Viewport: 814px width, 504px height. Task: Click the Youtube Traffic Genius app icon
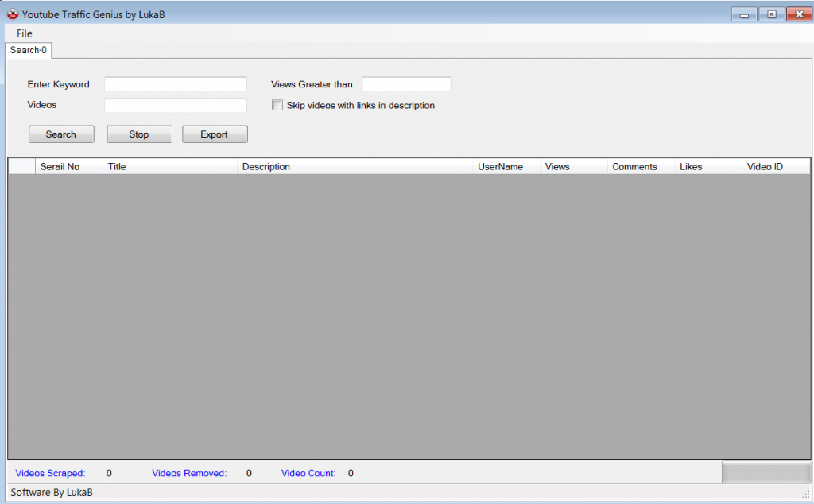[x=13, y=14]
